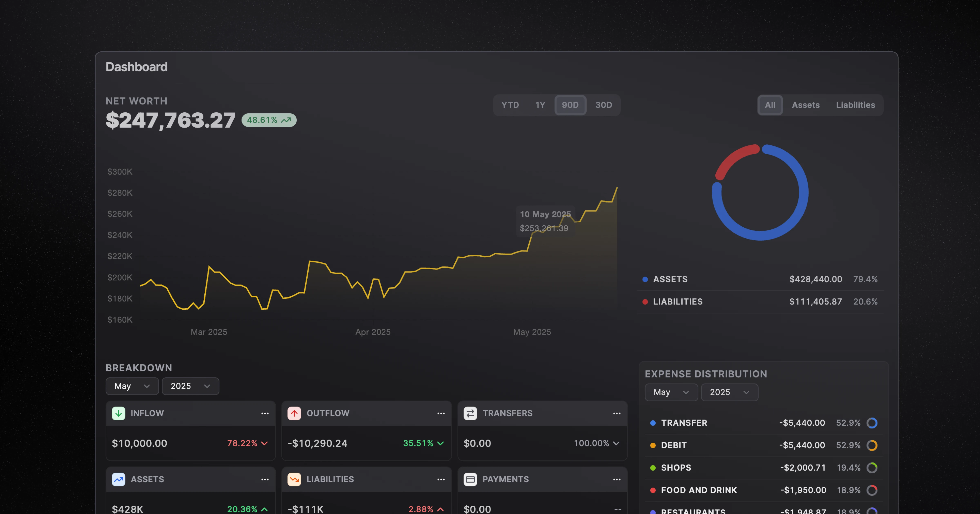Viewport: 980px width, 514px height.
Task: Switch to the Assets tab
Action: point(805,105)
